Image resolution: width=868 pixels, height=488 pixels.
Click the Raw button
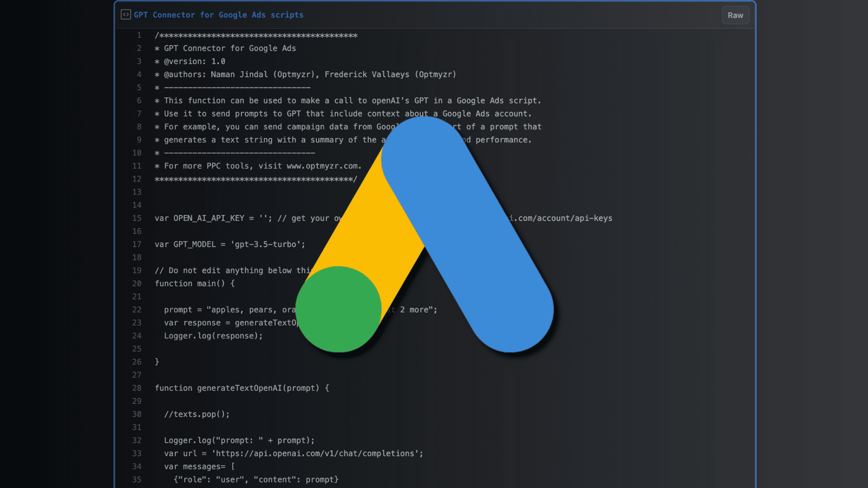(x=735, y=15)
